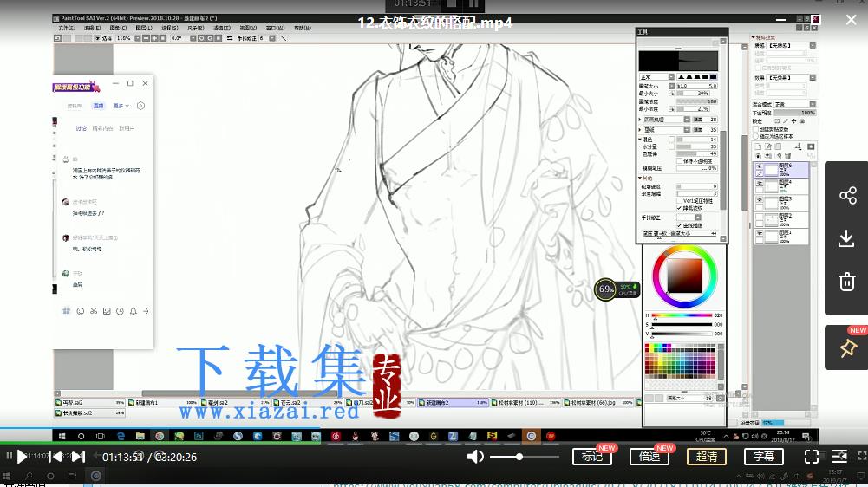This screenshot has height=487, width=868.
Task: Click the zoom in plus button in toolbar
Action: 154,38
